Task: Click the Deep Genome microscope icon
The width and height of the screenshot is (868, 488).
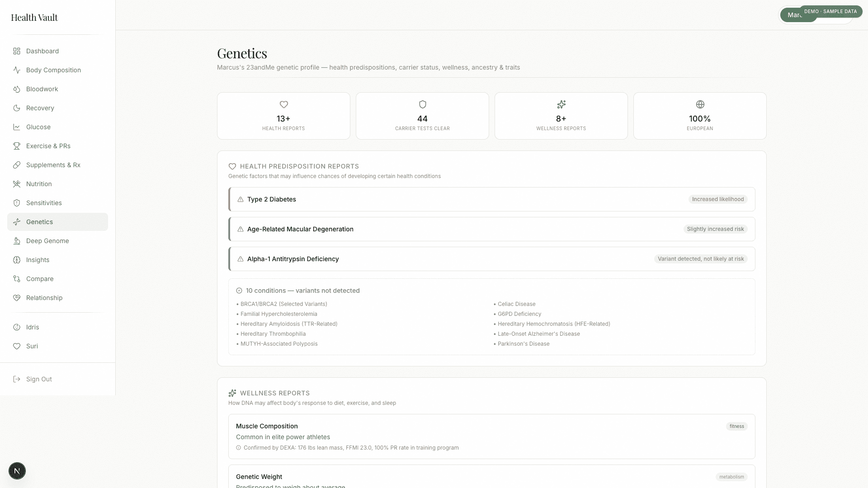Action: [x=17, y=241]
